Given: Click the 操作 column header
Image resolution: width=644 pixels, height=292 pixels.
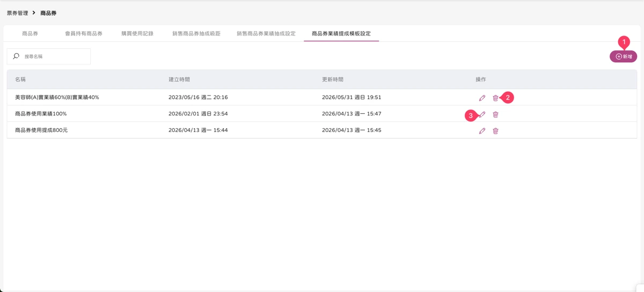Looking at the screenshot, I should (x=481, y=79).
